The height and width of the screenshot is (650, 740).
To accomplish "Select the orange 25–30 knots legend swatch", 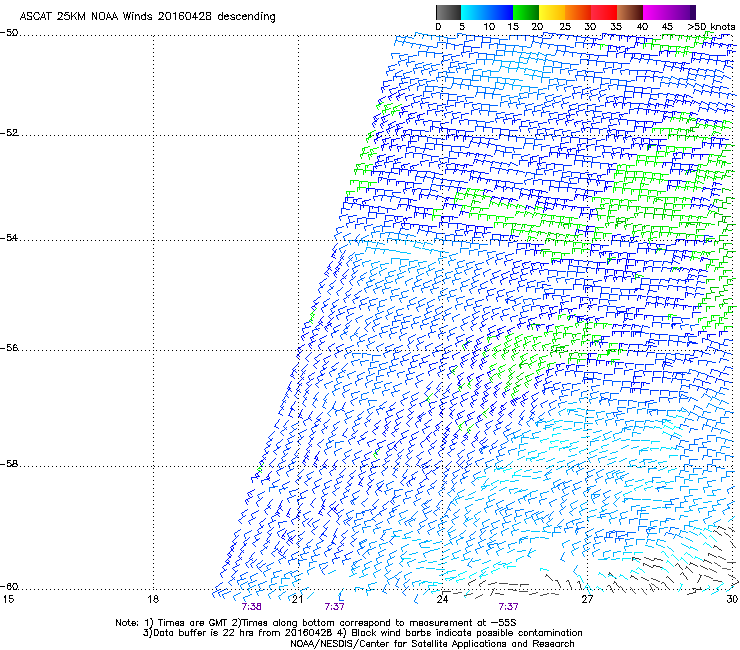I will [x=578, y=12].
